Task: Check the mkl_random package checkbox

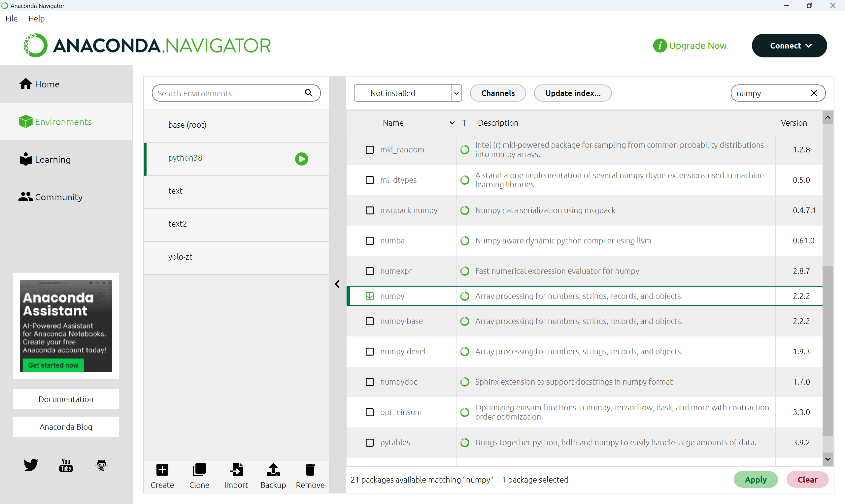Action: [x=370, y=150]
